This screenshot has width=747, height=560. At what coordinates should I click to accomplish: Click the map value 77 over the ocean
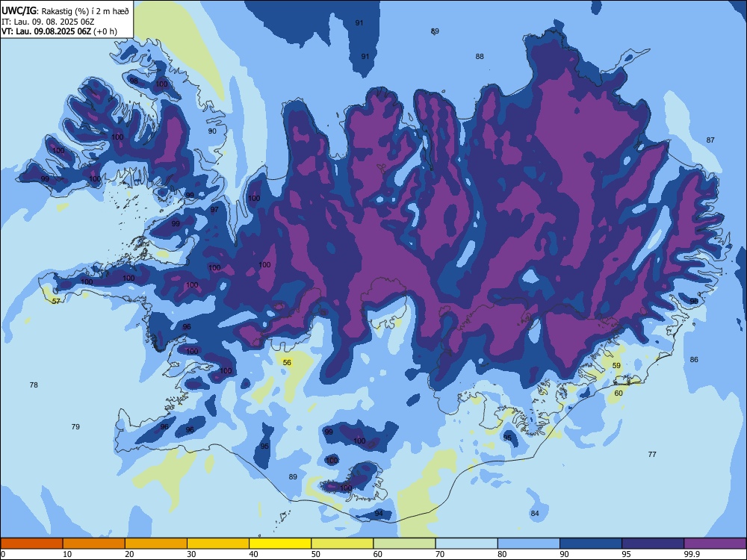pyautogui.click(x=652, y=454)
